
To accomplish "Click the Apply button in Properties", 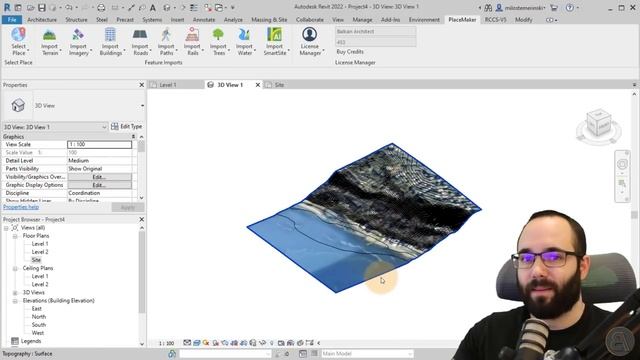I will pos(128,207).
